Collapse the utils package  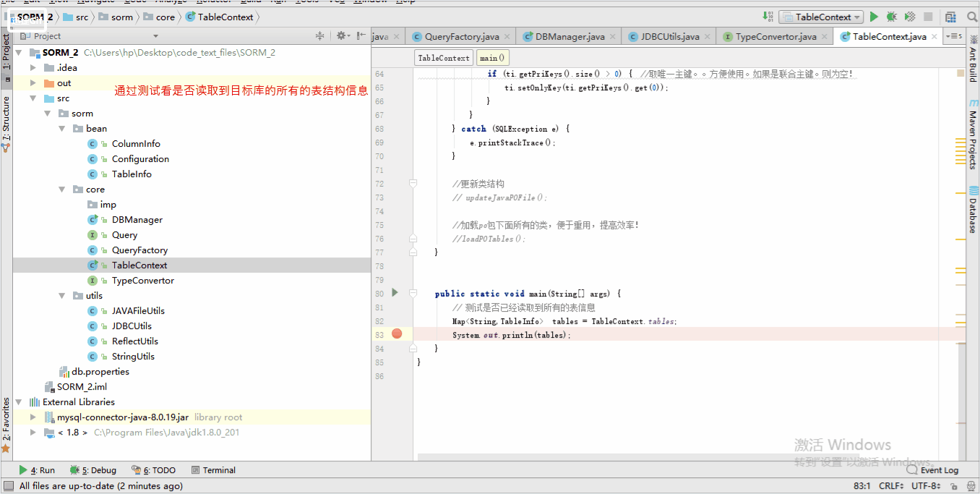63,296
